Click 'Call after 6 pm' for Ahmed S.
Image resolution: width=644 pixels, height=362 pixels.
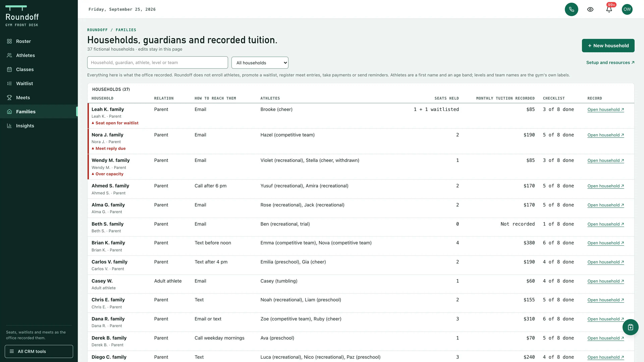[x=210, y=186]
